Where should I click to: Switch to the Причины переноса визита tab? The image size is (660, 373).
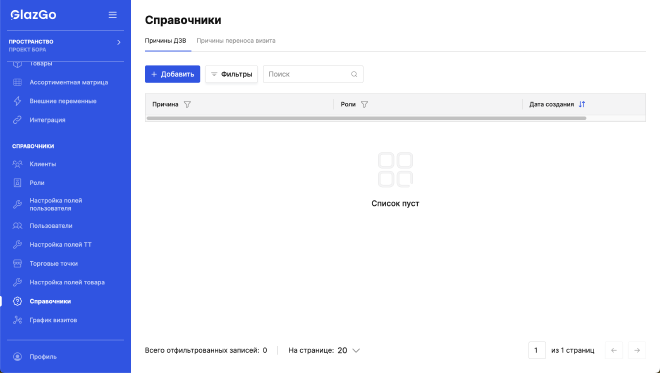(x=236, y=41)
